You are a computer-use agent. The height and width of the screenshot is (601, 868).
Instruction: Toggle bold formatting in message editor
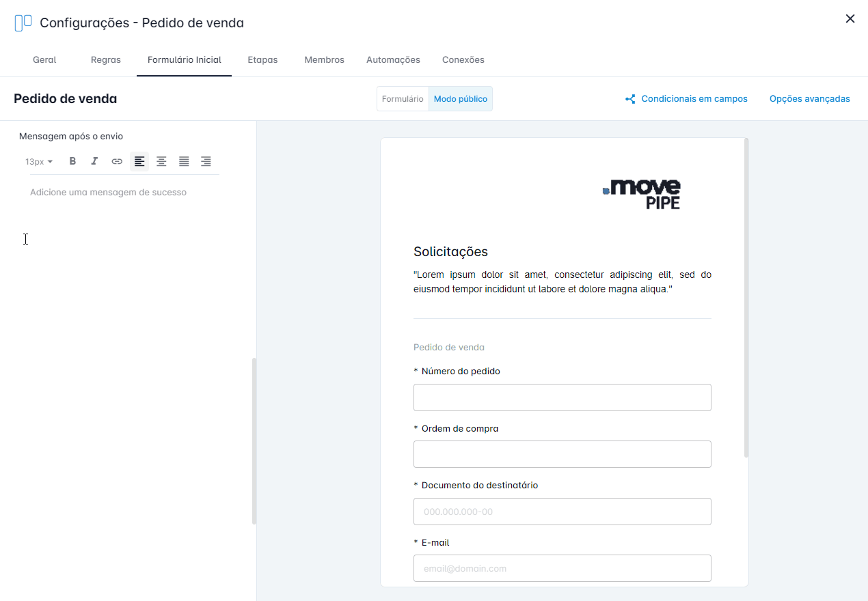72,161
